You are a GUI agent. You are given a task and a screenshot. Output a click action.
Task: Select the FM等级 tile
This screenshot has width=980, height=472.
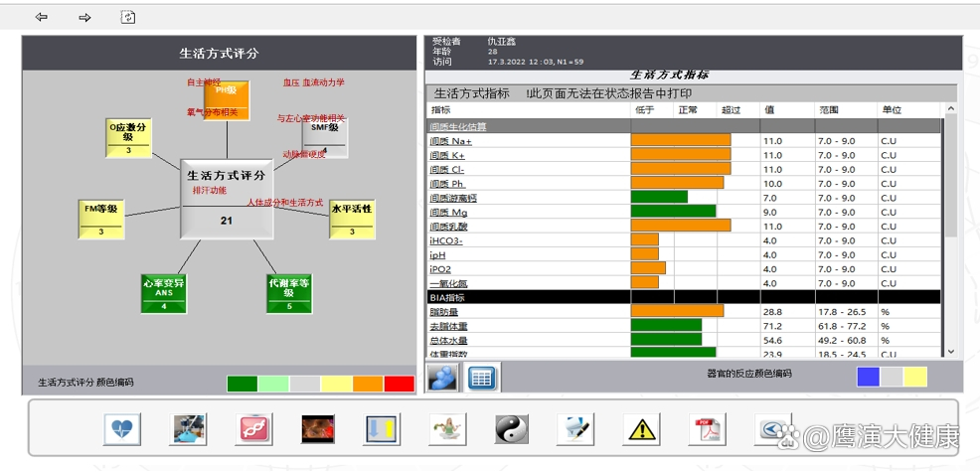point(100,219)
